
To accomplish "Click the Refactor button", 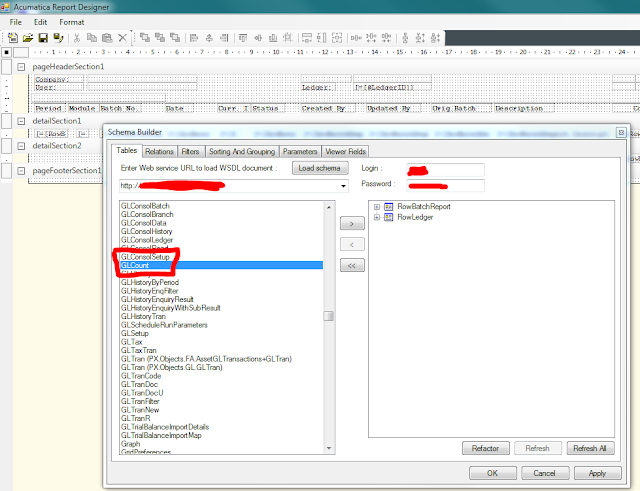I will point(486,448).
